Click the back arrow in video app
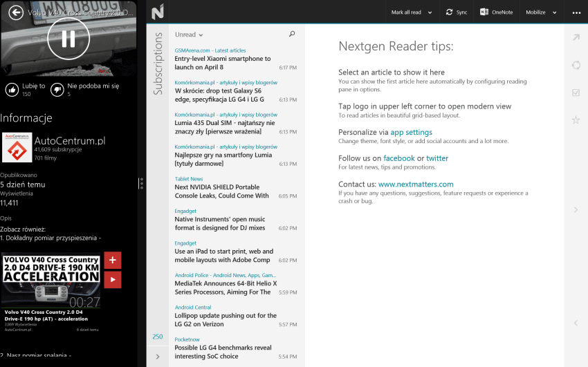Screen dimensions: 588x367 pyautogui.click(x=16, y=12)
